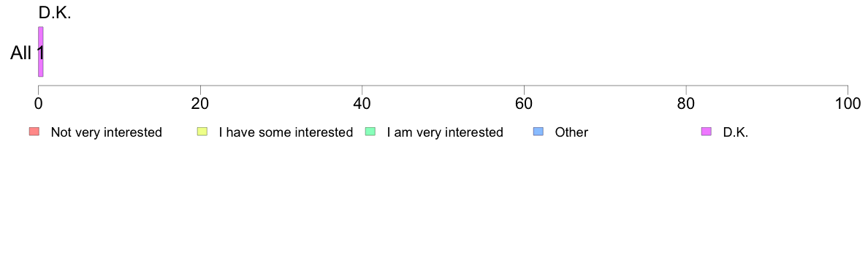Click the 60 axis tick label
The height and width of the screenshot is (269, 868).
click(524, 104)
